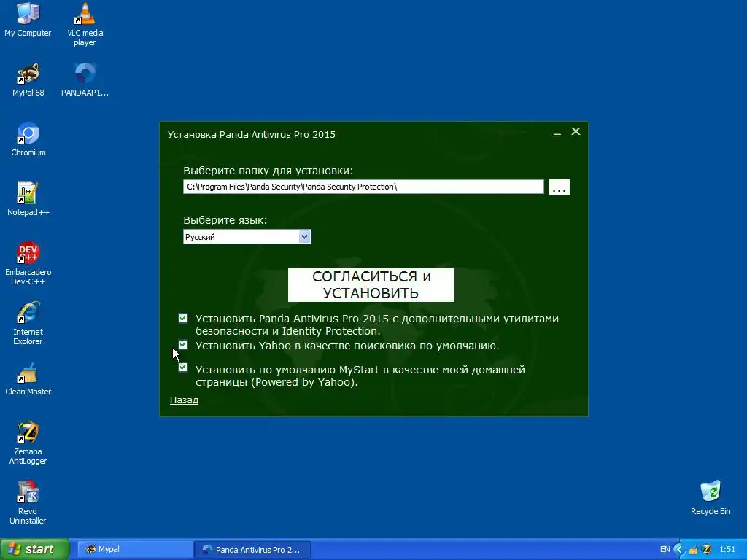
Task: Select the Recycle Bin icon
Action: point(711,499)
